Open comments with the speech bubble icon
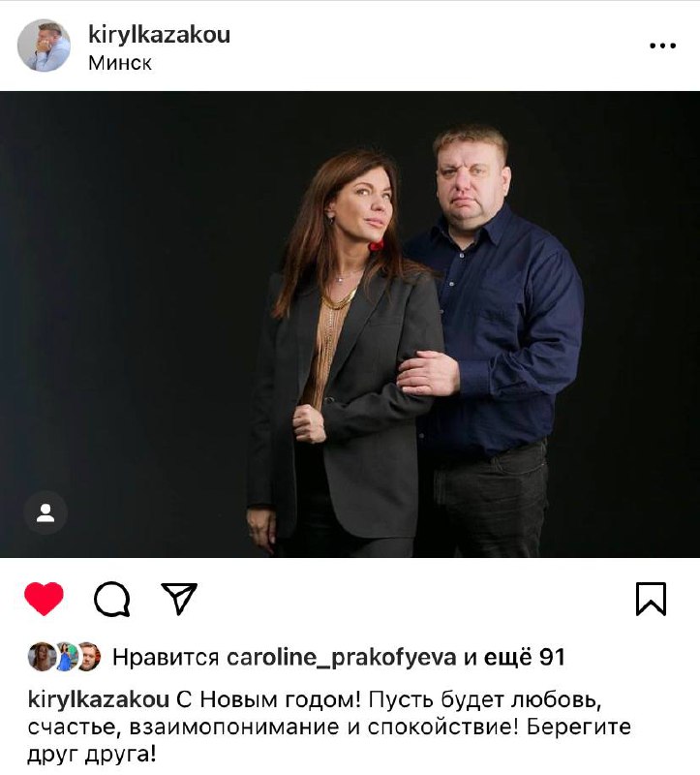The height and width of the screenshot is (775, 700). [x=112, y=599]
